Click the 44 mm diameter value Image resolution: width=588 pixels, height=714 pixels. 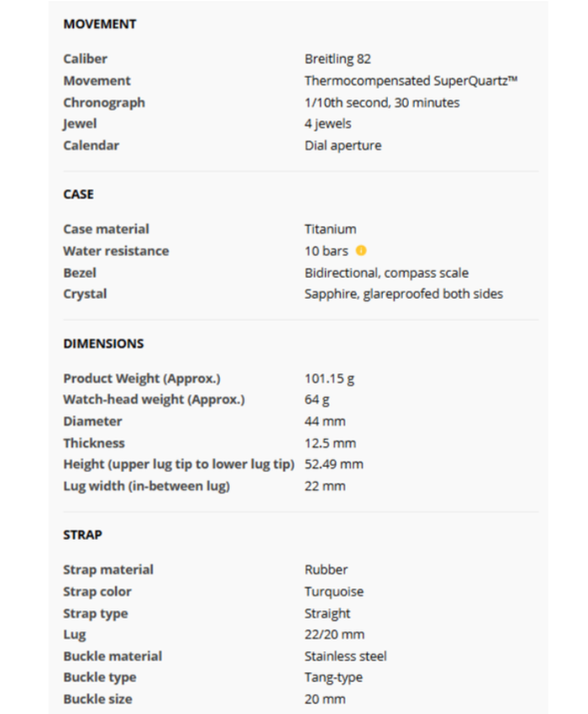click(x=325, y=422)
